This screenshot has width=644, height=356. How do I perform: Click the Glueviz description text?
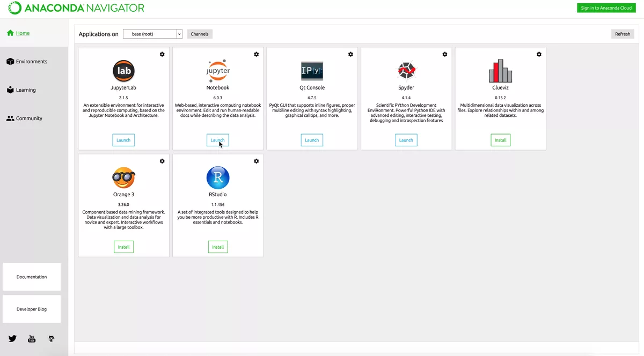tap(501, 110)
